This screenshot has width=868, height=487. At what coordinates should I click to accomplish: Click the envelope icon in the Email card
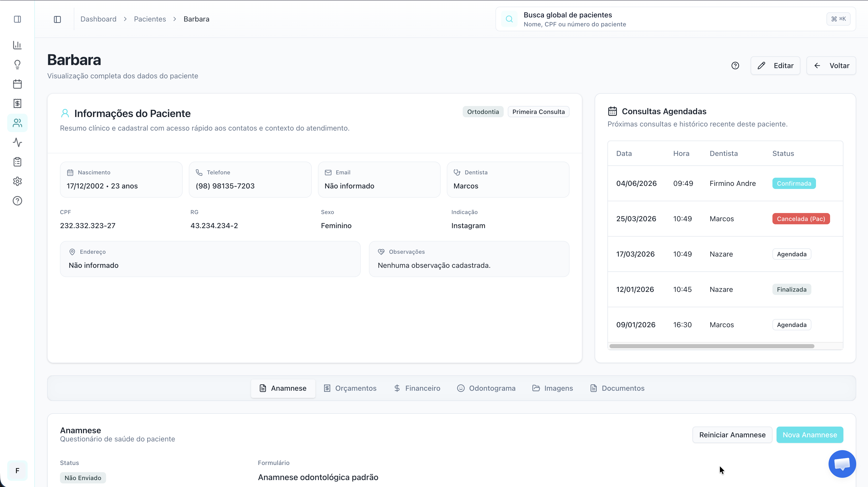328,172
